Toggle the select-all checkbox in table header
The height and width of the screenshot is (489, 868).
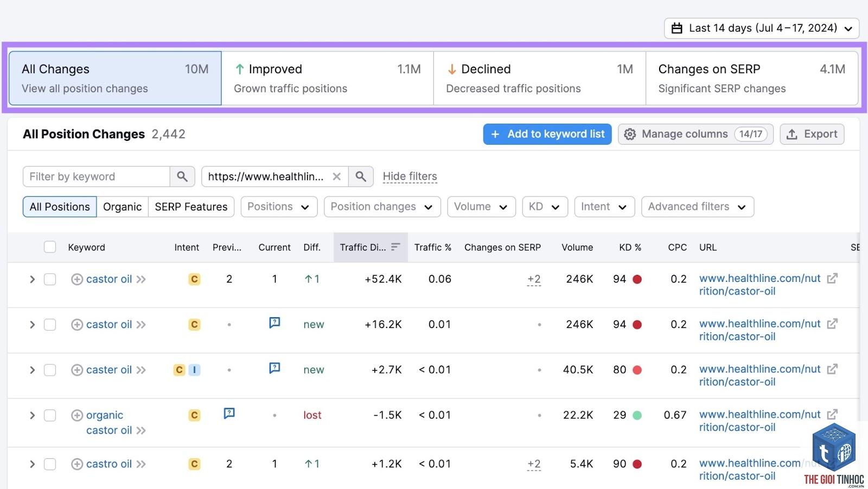(50, 247)
